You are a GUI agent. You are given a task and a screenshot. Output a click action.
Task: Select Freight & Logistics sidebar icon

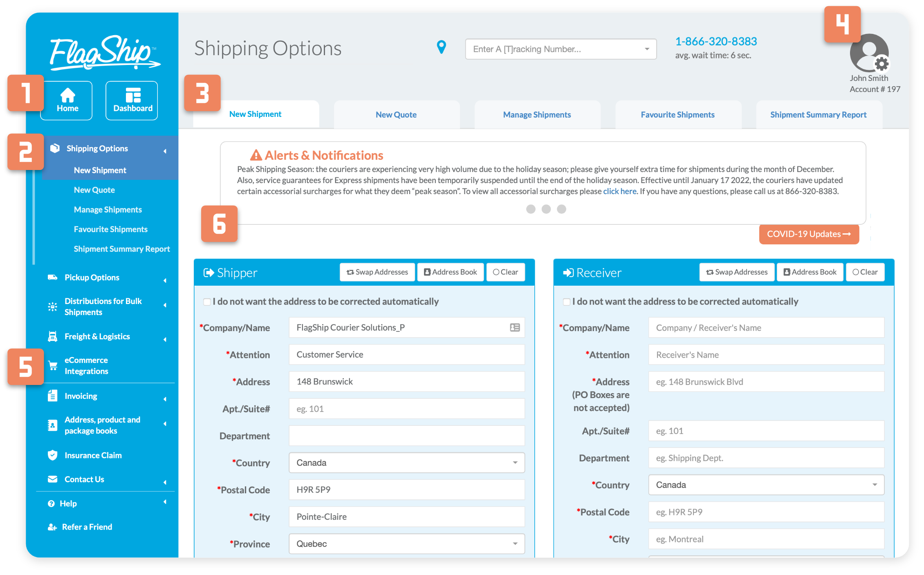pos(53,336)
